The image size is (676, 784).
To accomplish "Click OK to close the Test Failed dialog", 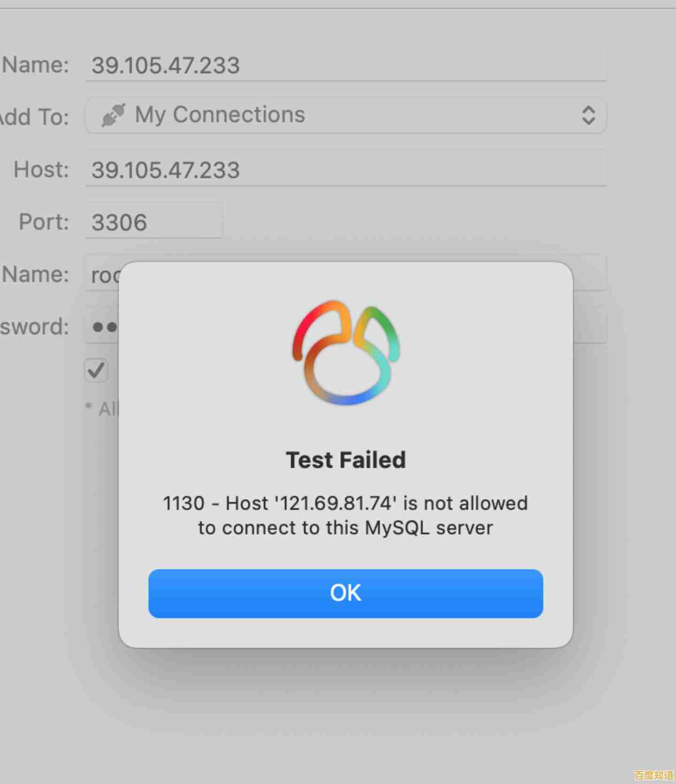I will pos(346,593).
